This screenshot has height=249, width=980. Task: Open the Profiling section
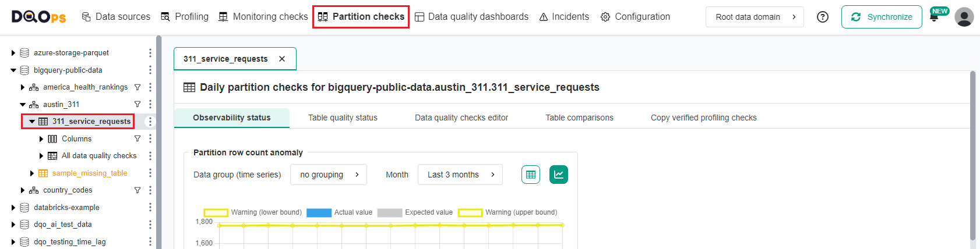tap(185, 17)
